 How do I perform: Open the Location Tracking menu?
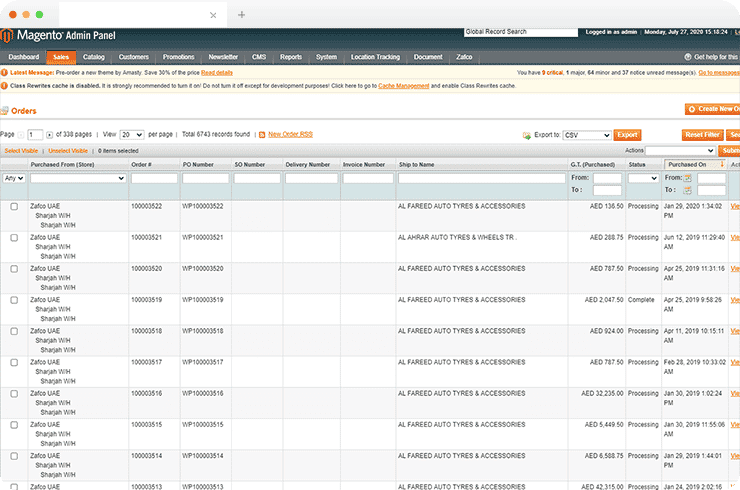375,57
